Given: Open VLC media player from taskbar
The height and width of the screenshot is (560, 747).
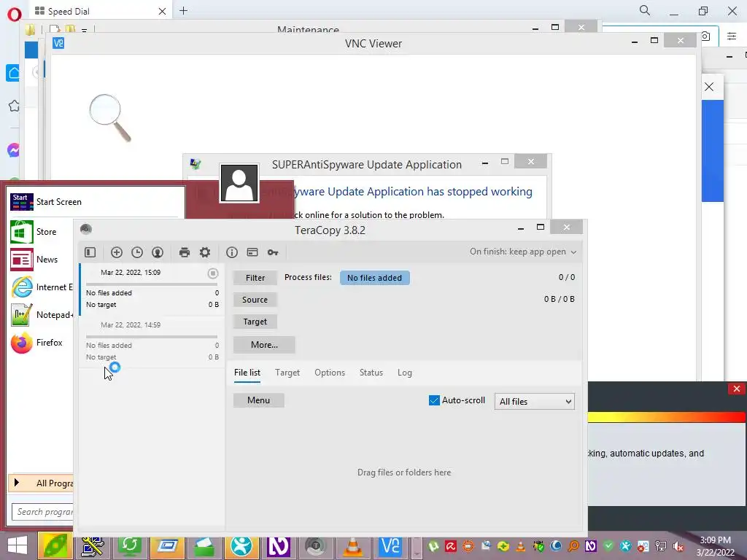Looking at the screenshot, I should click(x=353, y=547).
